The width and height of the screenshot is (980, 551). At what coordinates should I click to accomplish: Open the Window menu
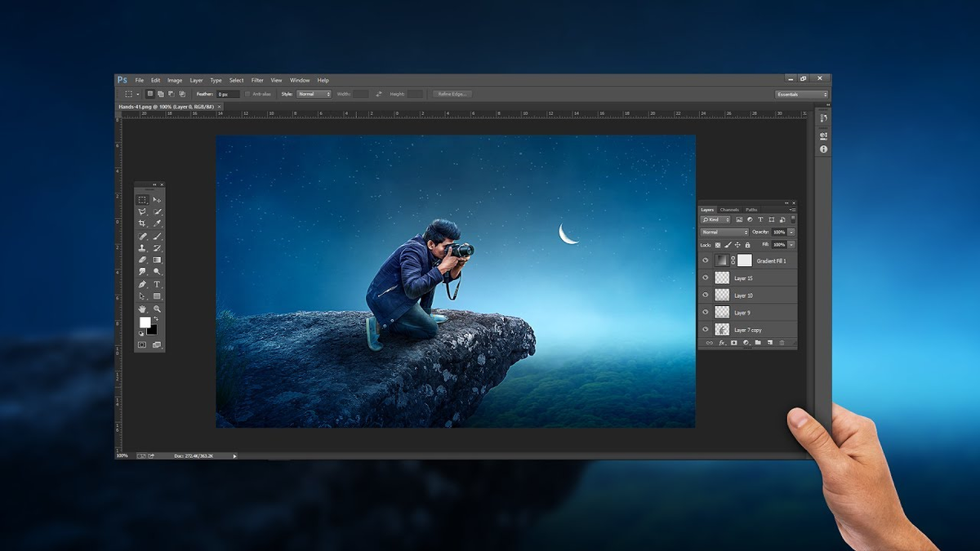click(300, 80)
